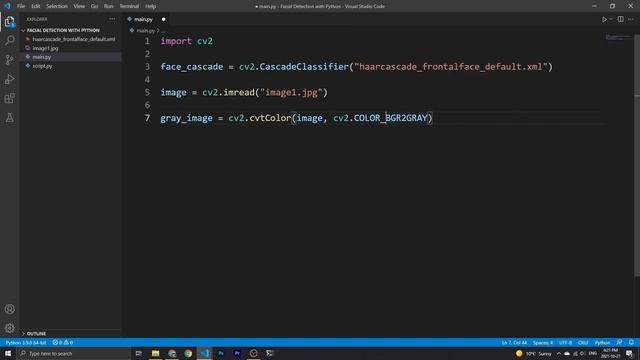This screenshot has height=360, width=640.
Task: Show errors and warnings count
Action: coord(62,342)
